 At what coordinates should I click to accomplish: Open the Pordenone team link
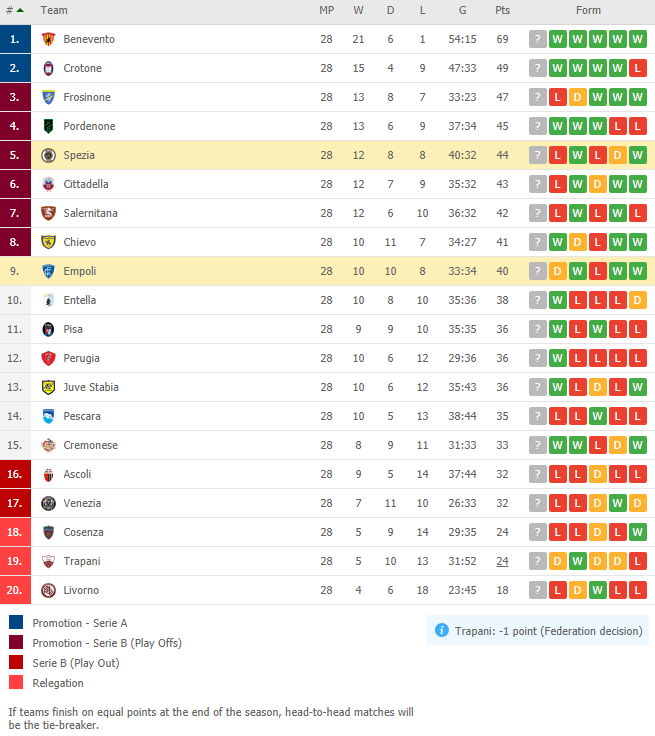(x=89, y=126)
